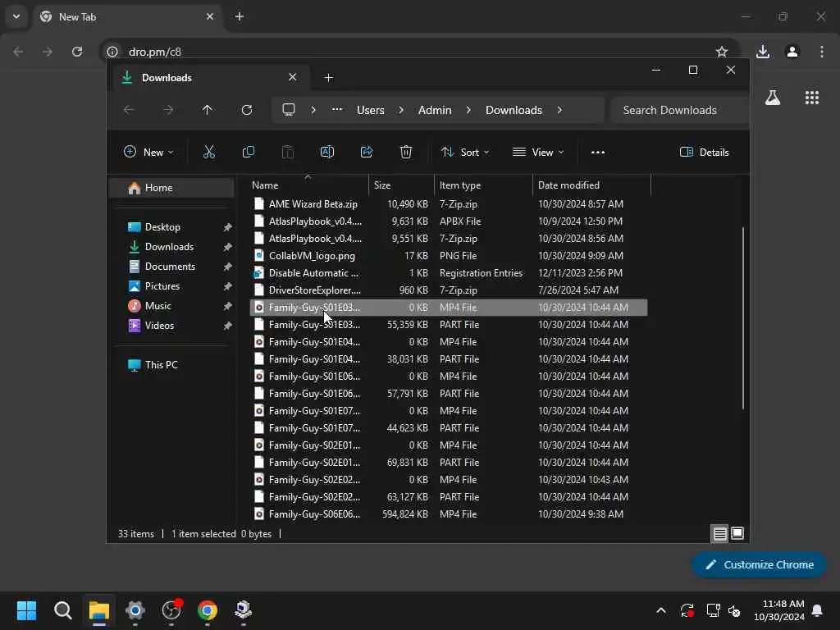Expand hidden breadcrumb folders via the ellipsis
The height and width of the screenshot is (630, 840).
(x=337, y=109)
